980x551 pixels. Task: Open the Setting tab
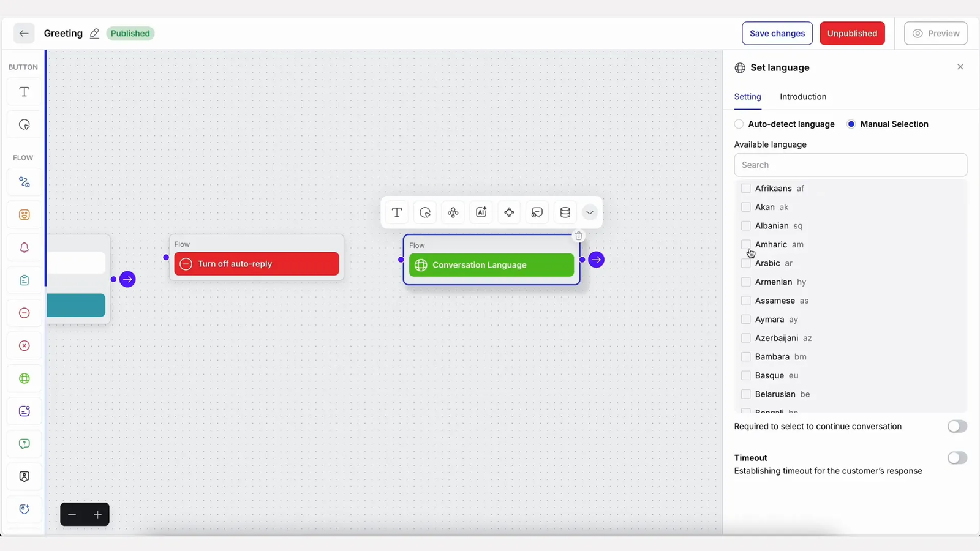point(748,97)
